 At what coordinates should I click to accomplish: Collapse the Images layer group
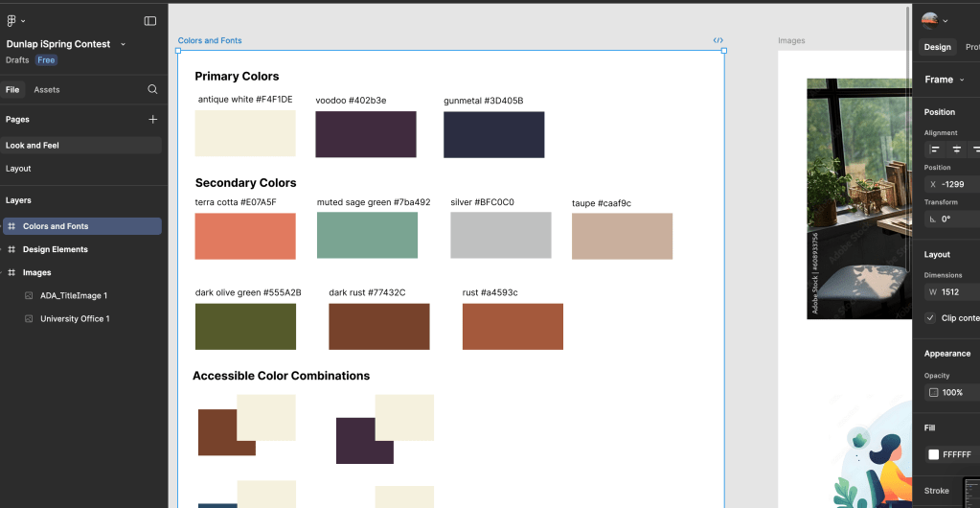tap(11, 273)
